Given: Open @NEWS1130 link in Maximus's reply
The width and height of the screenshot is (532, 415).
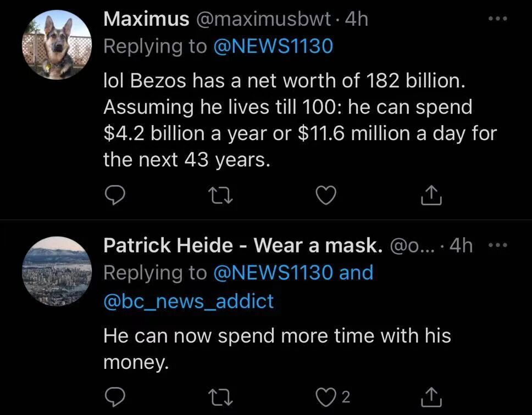Looking at the screenshot, I should tap(273, 46).
